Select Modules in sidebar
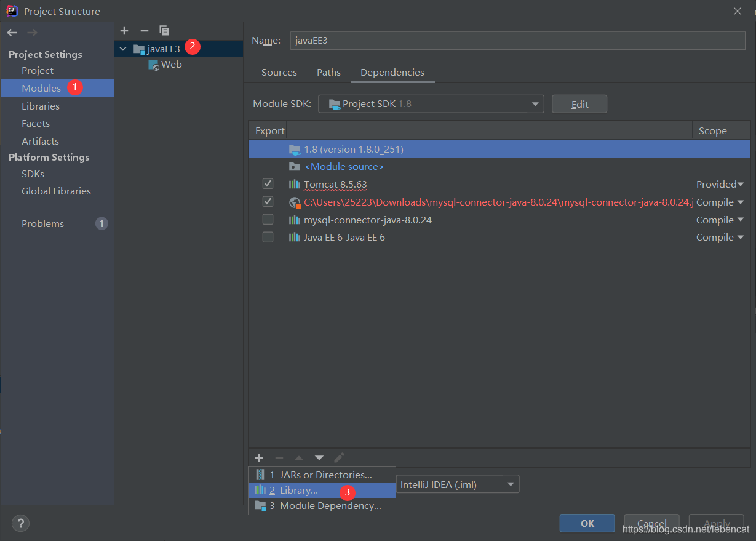This screenshot has width=756, height=541. (57, 88)
